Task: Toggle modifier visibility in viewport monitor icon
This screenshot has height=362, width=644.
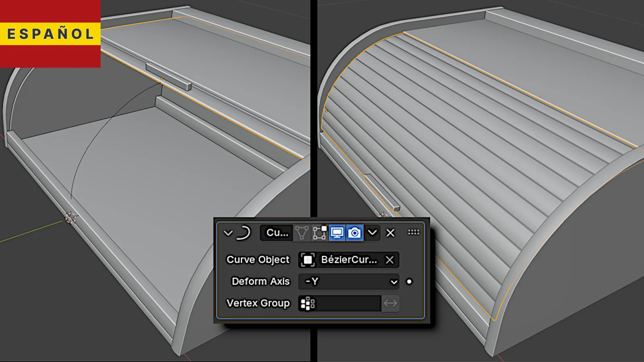Action: (x=337, y=233)
